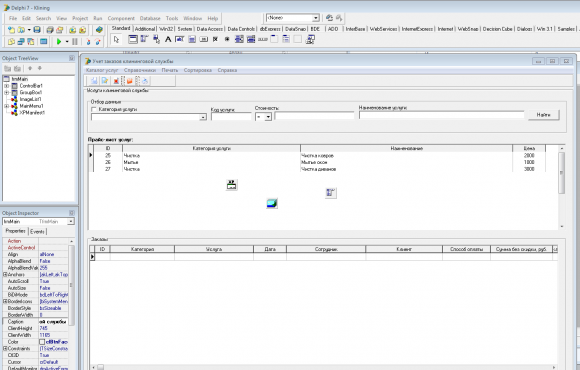Click the Save floppy disk icon
This screenshot has width=580, height=370.
(37, 30)
